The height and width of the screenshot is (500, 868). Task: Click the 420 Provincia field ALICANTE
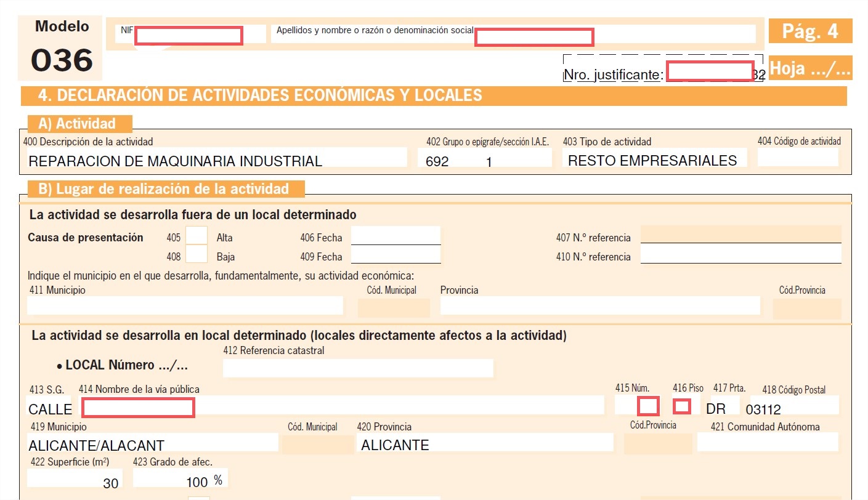(485, 442)
